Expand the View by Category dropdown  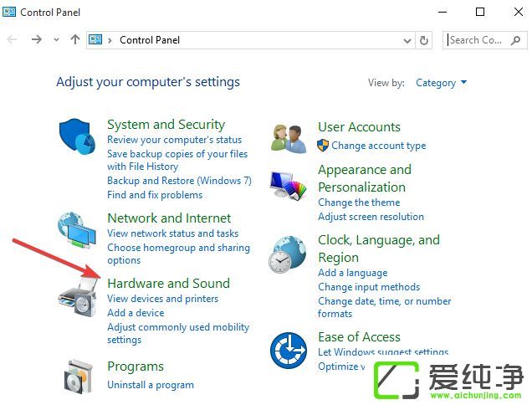pyautogui.click(x=442, y=83)
